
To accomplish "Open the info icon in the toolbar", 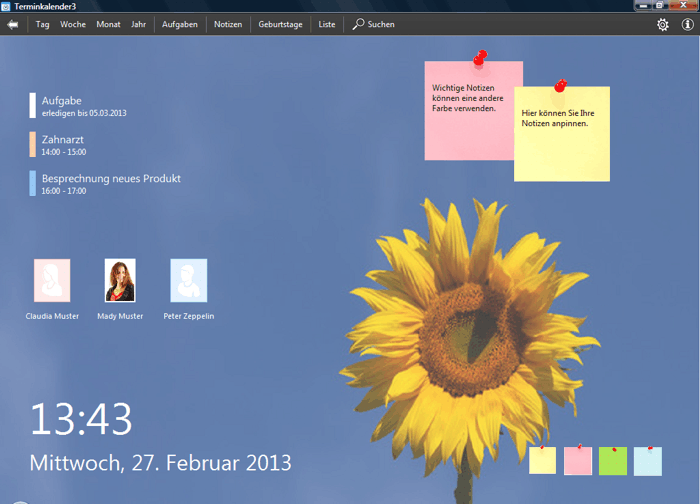I will pyautogui.click(x=687, y=24).
